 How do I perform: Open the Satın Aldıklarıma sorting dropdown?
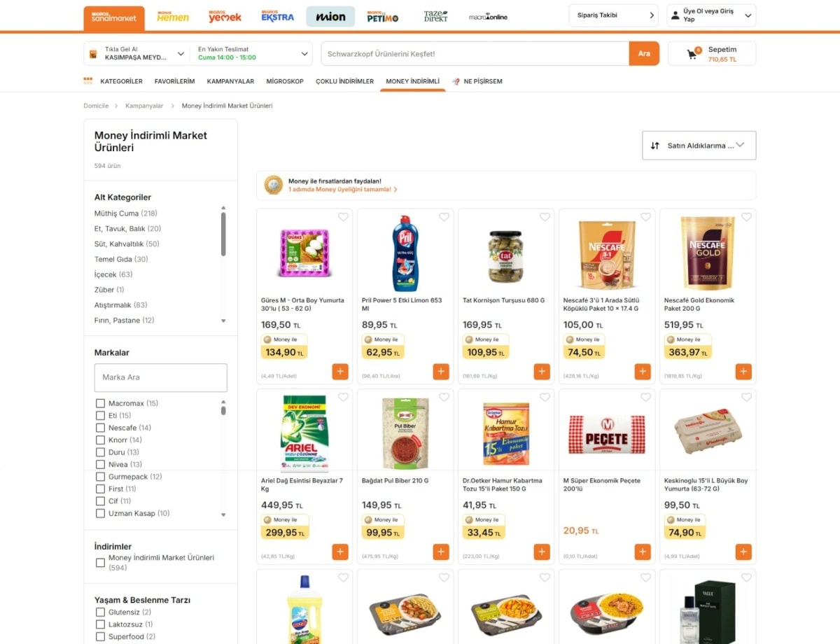(x=698, y=145)
